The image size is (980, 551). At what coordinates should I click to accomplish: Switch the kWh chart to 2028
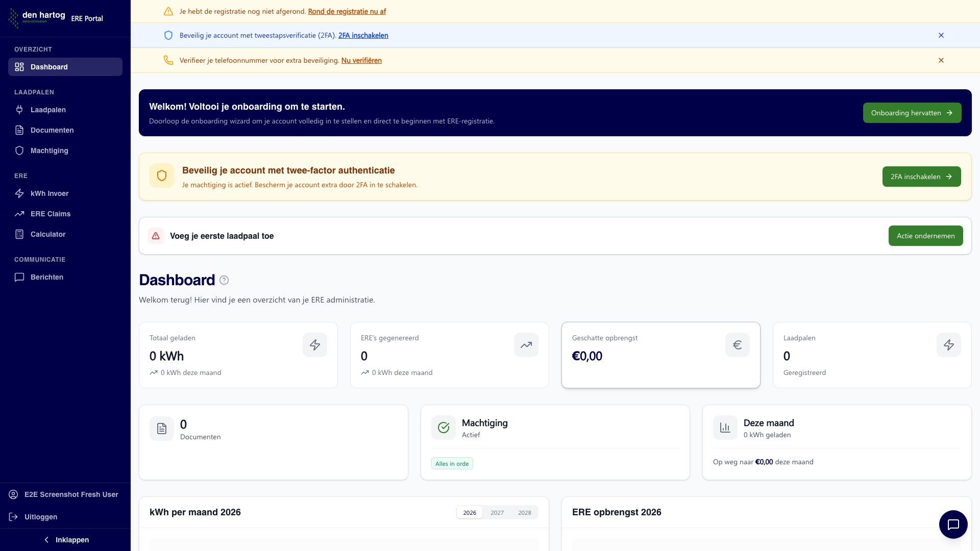coord(524,512)
